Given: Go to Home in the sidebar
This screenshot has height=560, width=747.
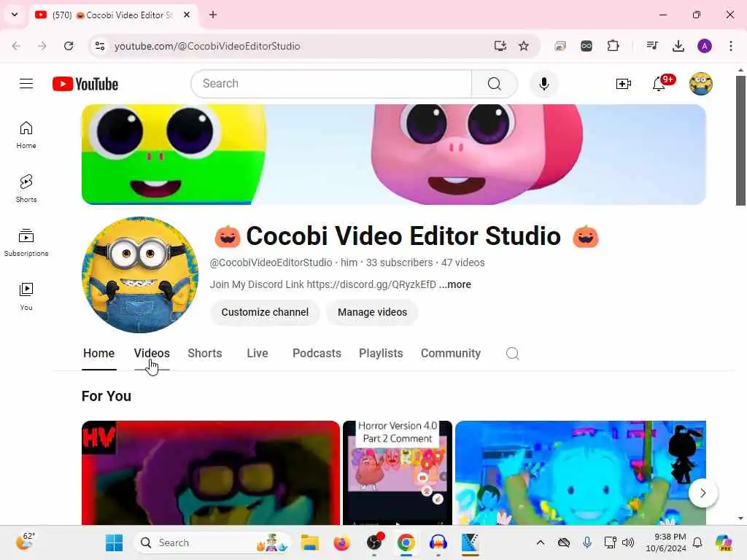Looking at the screenshot, I should pos(26,135).
